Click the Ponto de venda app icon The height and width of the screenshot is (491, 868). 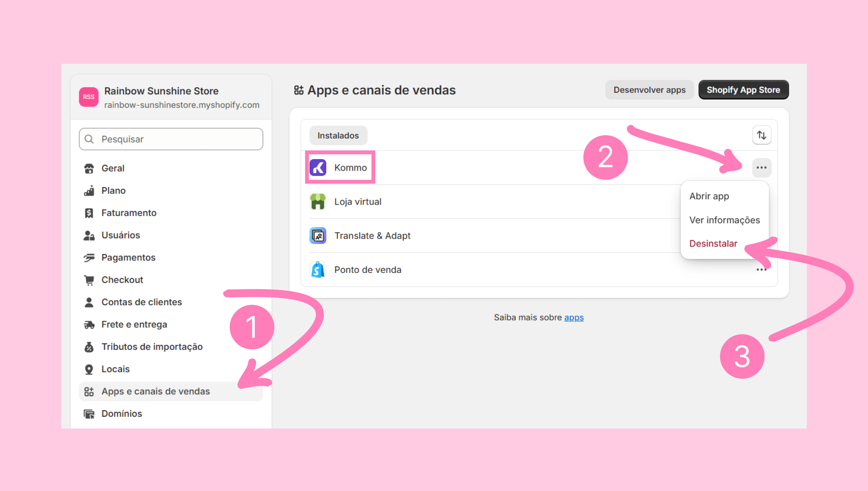[x=318, y=270]
